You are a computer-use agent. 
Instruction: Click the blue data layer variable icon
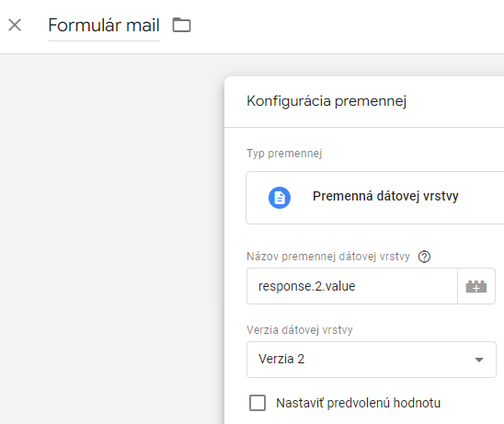(x=280, y=198)
